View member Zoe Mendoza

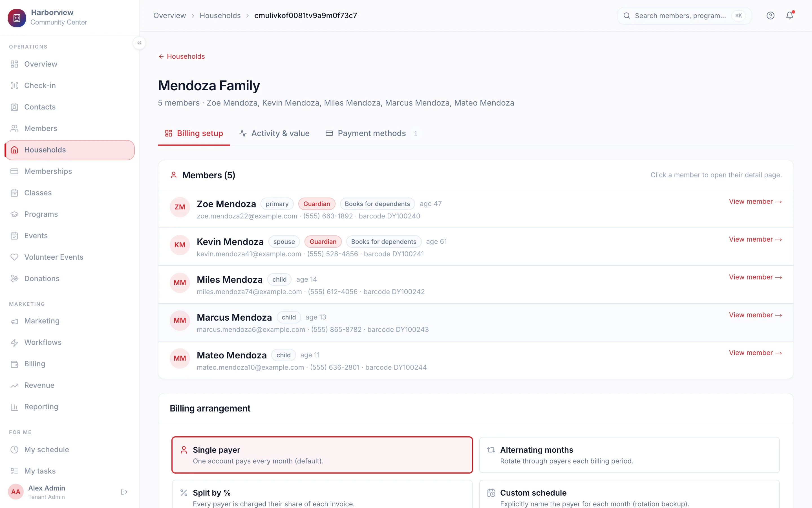point(755,202)
